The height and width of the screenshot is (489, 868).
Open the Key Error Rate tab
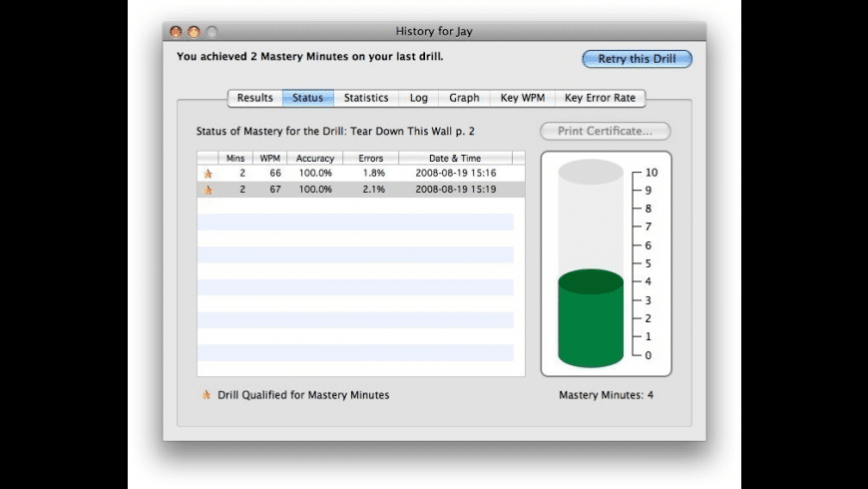600,98
